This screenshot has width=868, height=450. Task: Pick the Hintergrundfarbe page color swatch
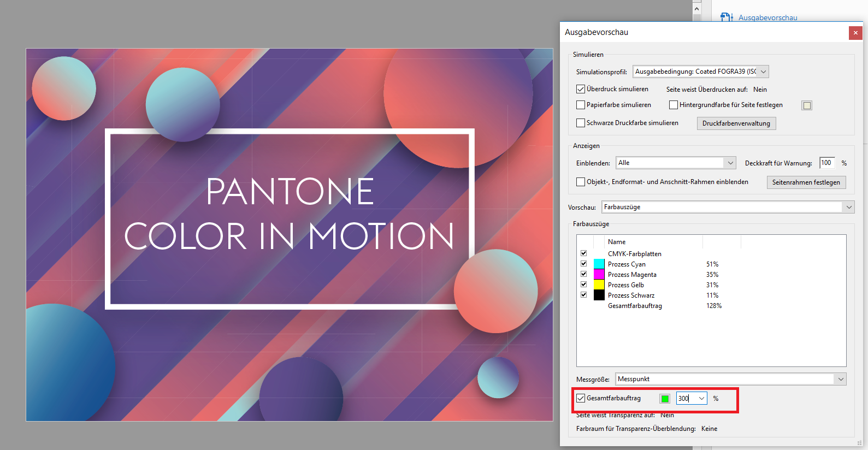point(807,105)
